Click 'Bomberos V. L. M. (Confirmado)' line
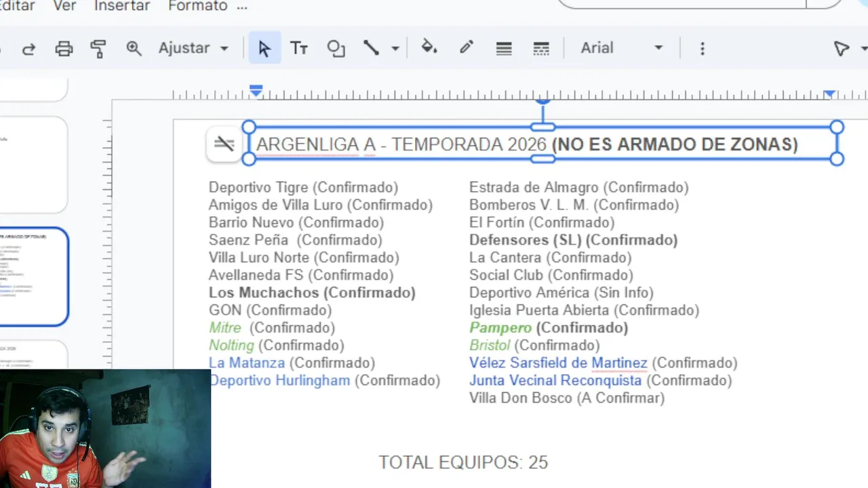The height and width of the screenshot is (488, 868). (574, 205)
